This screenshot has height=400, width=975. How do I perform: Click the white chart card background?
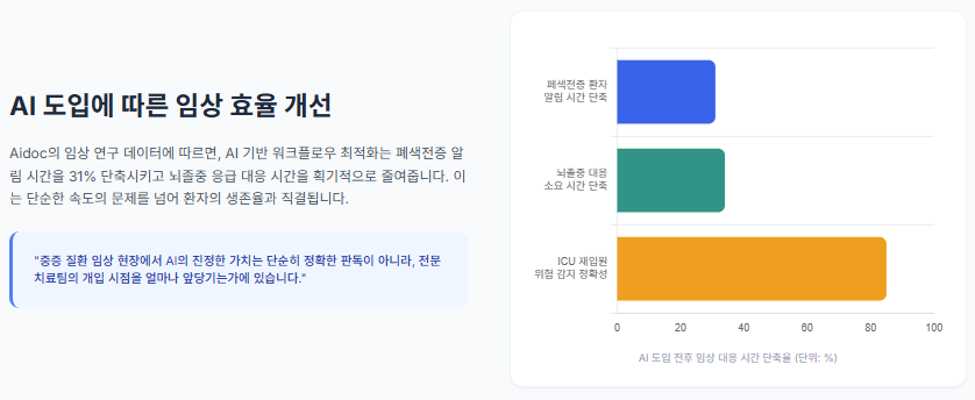tap(738, 199)
